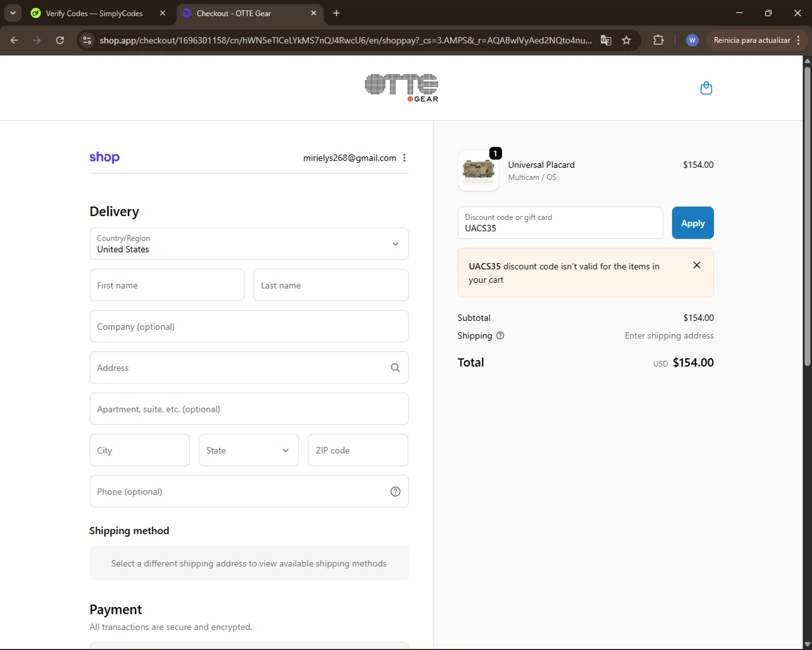812x650 pixels.
Task: Close the Checkout OTTE Gear tab
Action: [x=313, y=13]
